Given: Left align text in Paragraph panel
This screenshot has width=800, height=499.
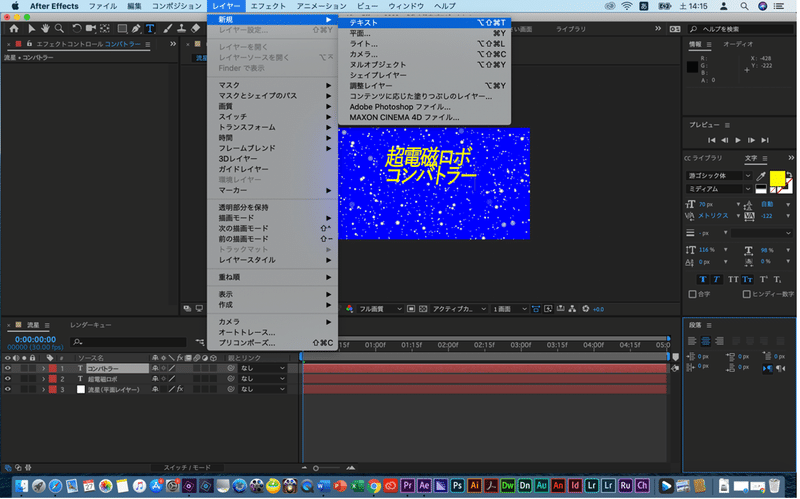Looking at the screenshot, I should coord(692,341).
